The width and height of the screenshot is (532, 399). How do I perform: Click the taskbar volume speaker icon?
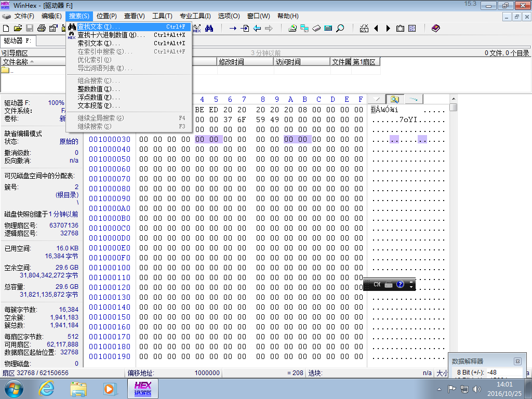pos(477,389)
